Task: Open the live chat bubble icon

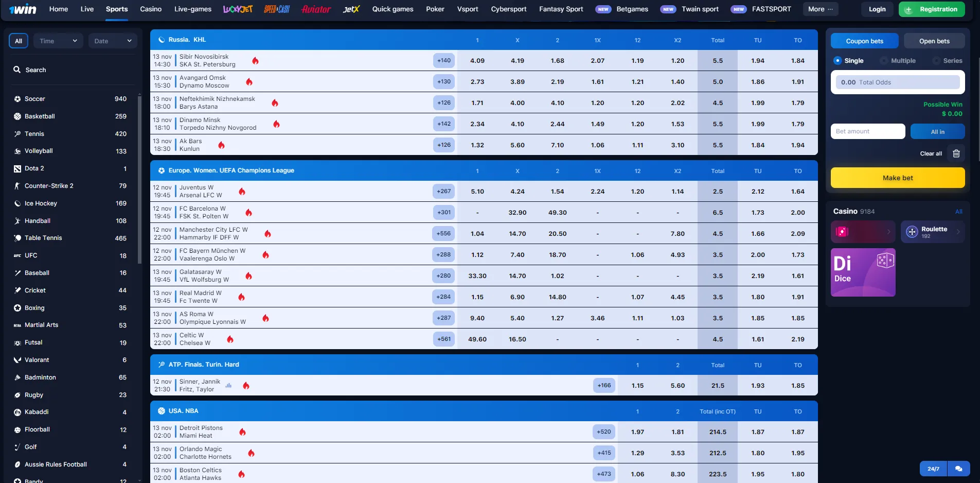Action: tap(958, 469)
